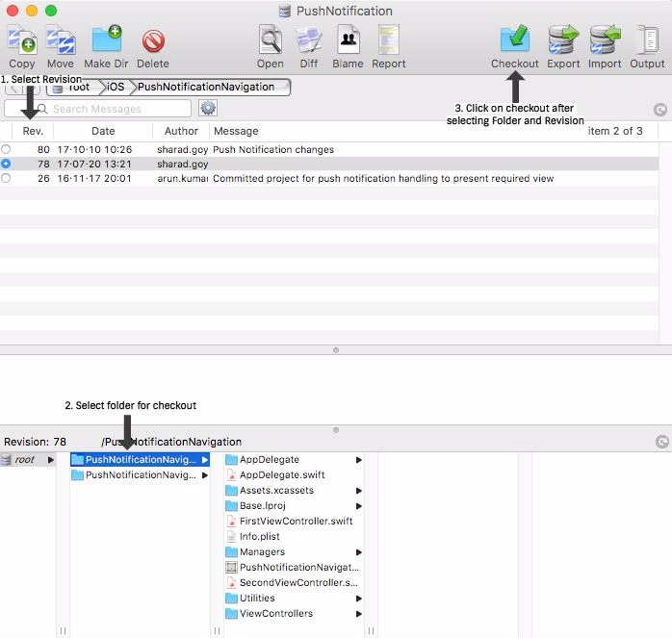This screenshot has height=638, width=672.
Task: Expand the ViewControllers folder arrow
Action: pyautogui.click(x=359, y=614)
